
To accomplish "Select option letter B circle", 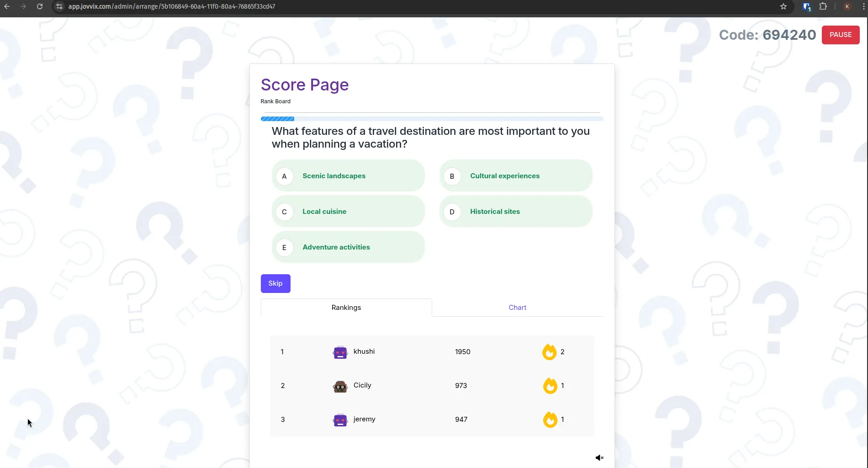I will tap(452, 176).
